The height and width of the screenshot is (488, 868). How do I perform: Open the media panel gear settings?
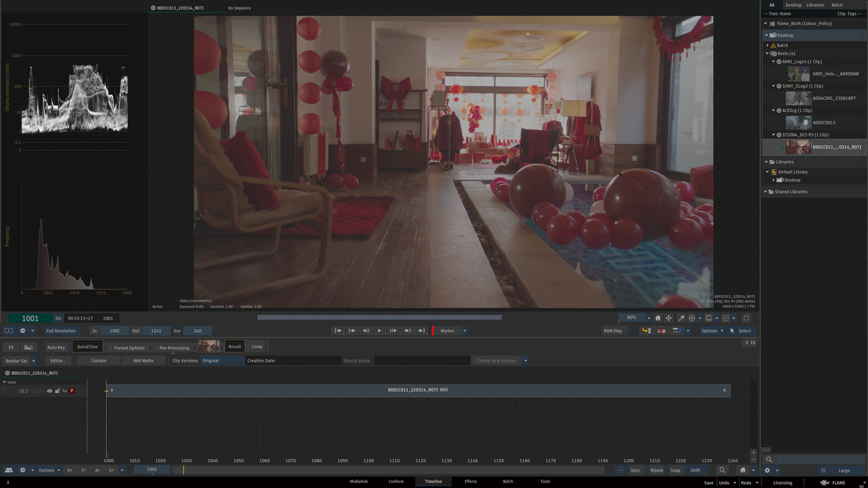pyautogui.click(x=767, y=470)
